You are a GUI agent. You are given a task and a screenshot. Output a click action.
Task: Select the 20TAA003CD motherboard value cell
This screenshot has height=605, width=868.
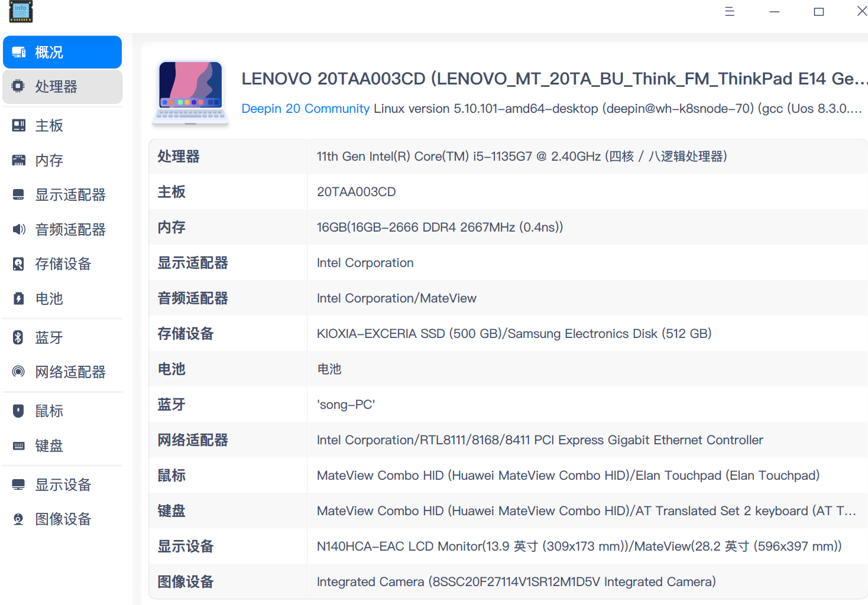pos(357,192)
